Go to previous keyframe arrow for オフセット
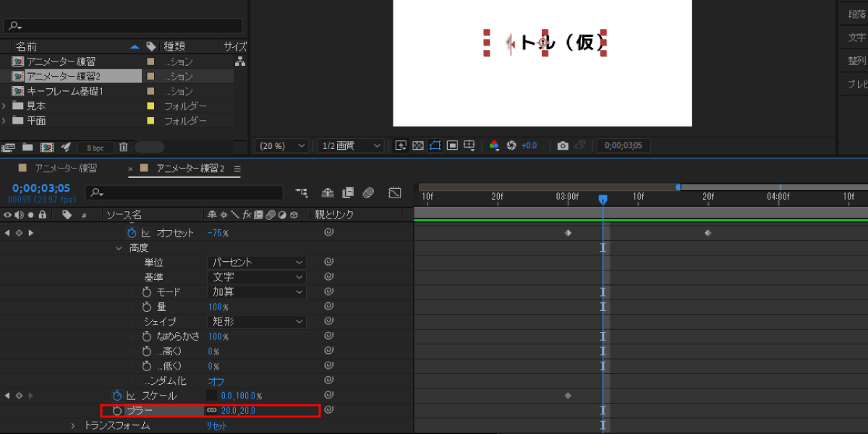 [x=8, y=233]
